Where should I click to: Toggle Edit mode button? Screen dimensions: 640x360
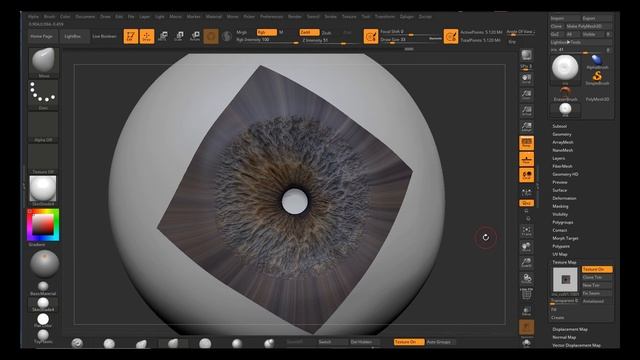click(131, 36)
